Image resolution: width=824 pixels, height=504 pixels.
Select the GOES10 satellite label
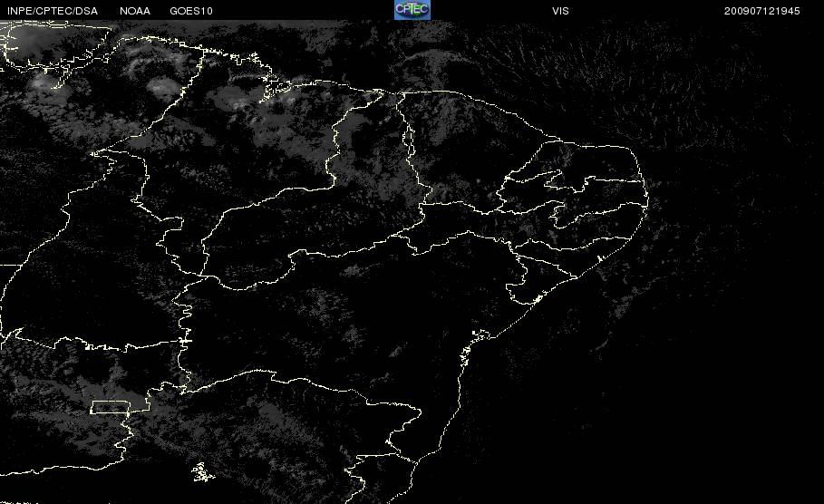191,11
